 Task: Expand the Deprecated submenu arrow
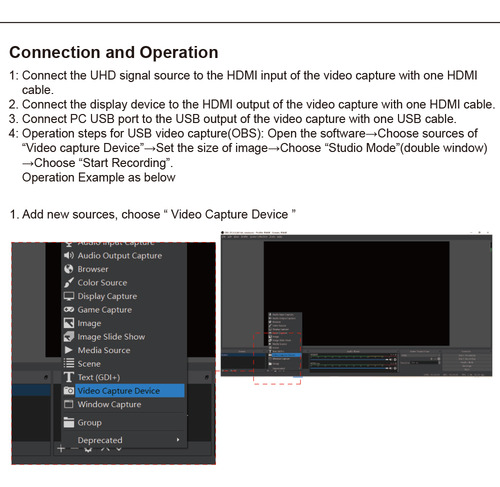tap(178, 440)
